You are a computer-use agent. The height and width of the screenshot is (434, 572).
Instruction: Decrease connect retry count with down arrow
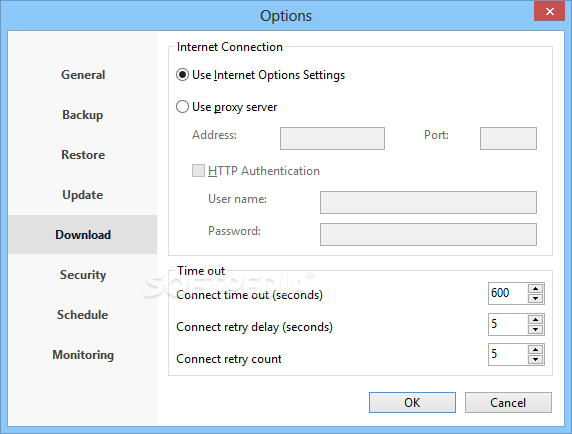(535, 359)
